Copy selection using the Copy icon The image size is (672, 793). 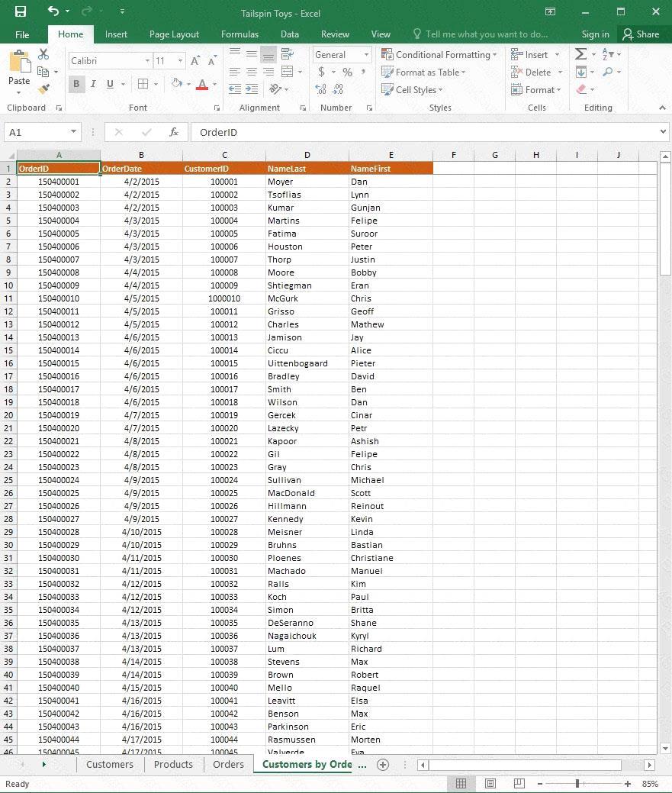tap(43, 71)
